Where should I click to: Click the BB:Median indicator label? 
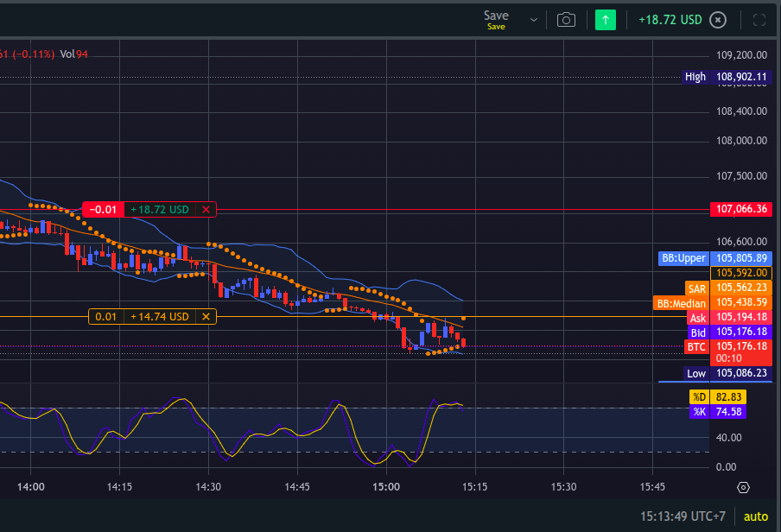(x=681, y=304)
